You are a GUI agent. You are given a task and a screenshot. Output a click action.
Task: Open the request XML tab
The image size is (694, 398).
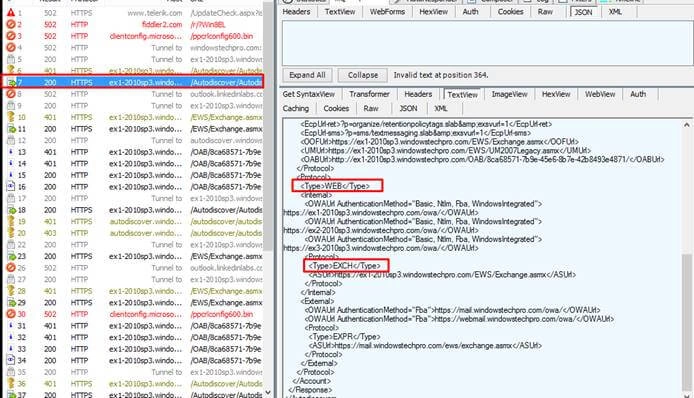pyautogui.click(x=615, y=12)
